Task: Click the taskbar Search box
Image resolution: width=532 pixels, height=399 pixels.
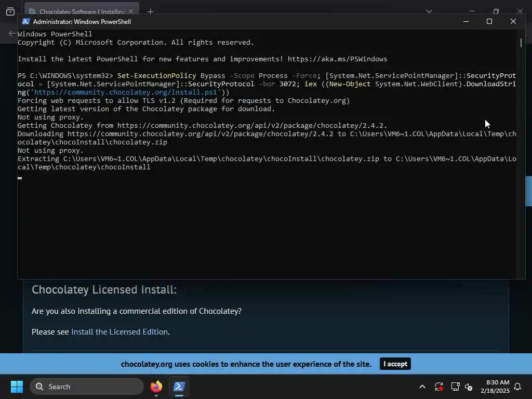Action: point(87,387)
